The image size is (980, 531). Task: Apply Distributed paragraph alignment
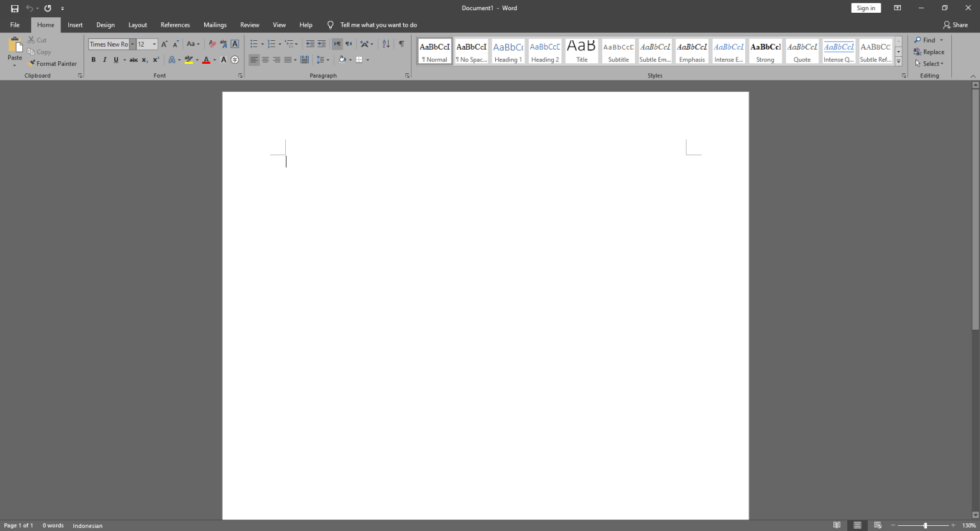pyautogui.click(x=304, y=60)
